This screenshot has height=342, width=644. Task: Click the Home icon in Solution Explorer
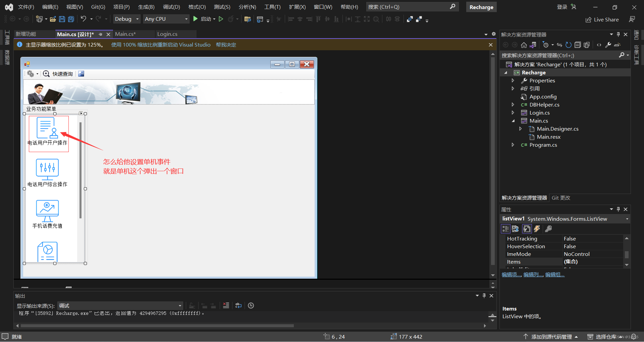(524, 45)
